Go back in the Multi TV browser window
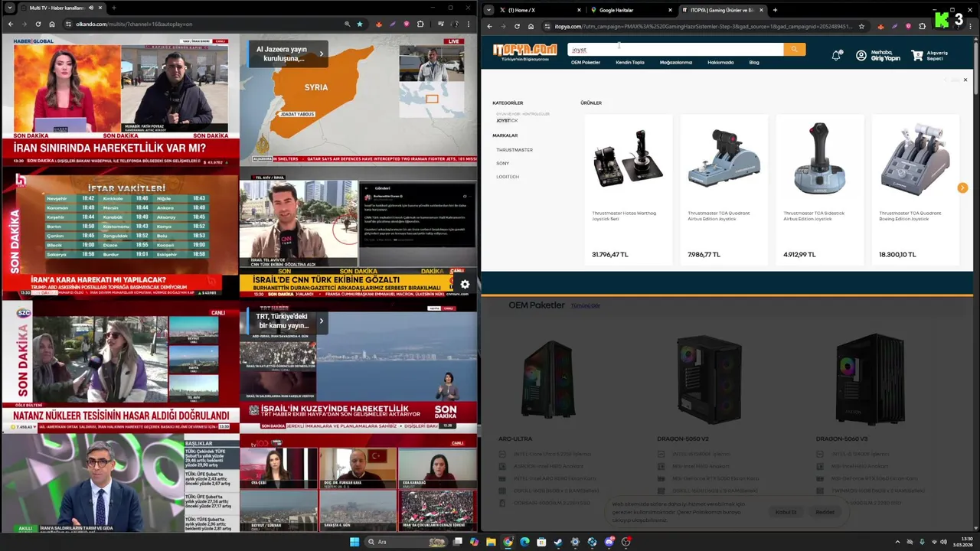Viewport: 980px width, 551px height. (x=10, y=24)
